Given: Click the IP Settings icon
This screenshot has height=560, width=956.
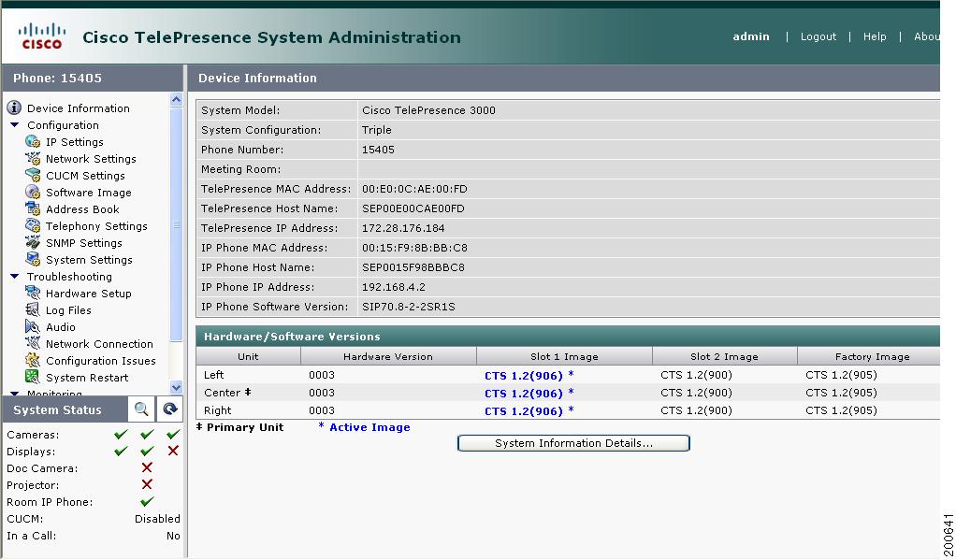Looking at the screenshot, I should pyautogui.click(x=33, y=141).
